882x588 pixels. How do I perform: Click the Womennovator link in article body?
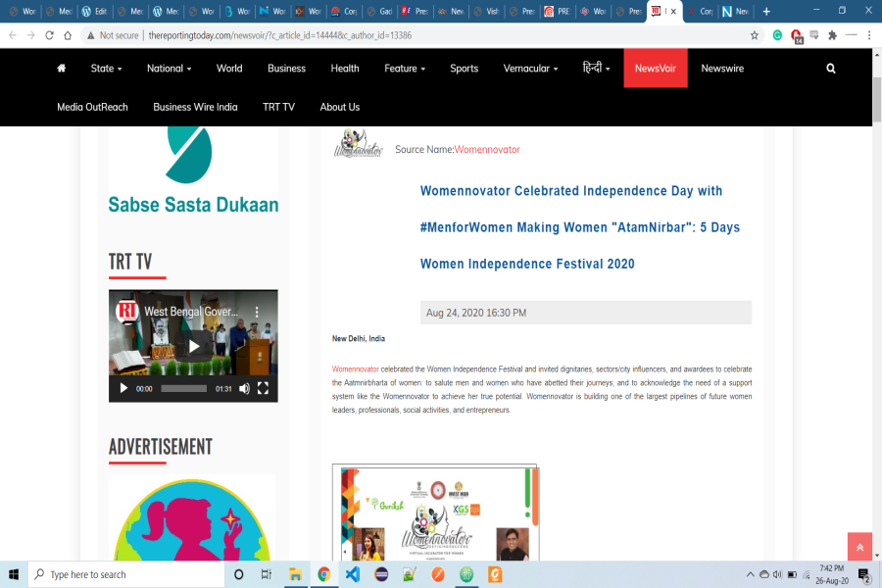tap(356, 369)
